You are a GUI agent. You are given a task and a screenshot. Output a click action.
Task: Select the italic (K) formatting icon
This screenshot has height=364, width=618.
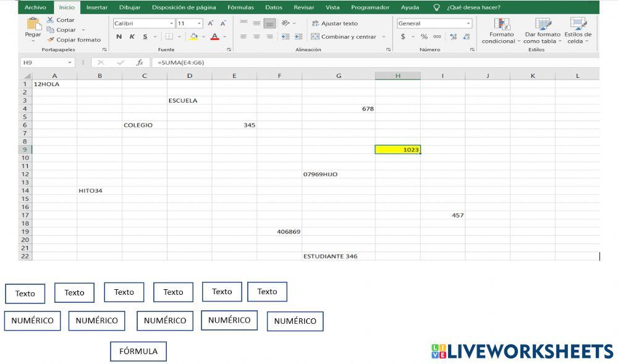click(132, 37)
